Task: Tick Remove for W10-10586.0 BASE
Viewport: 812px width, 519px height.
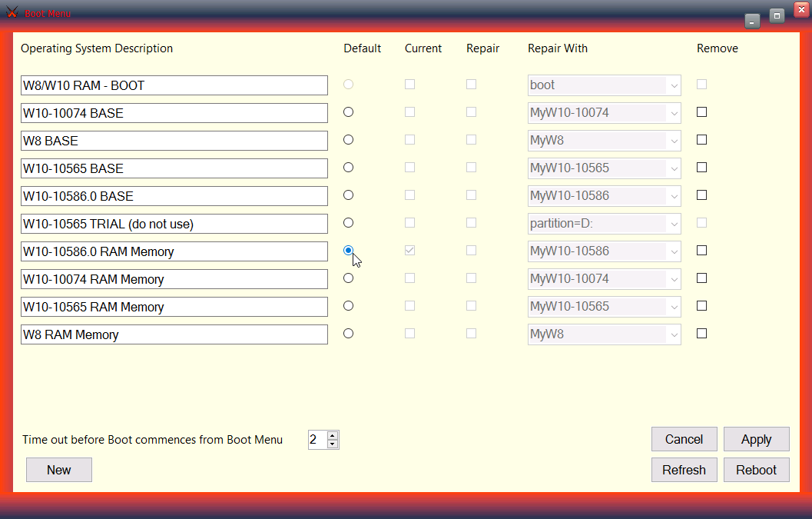Action: click(x=701, y=195)
